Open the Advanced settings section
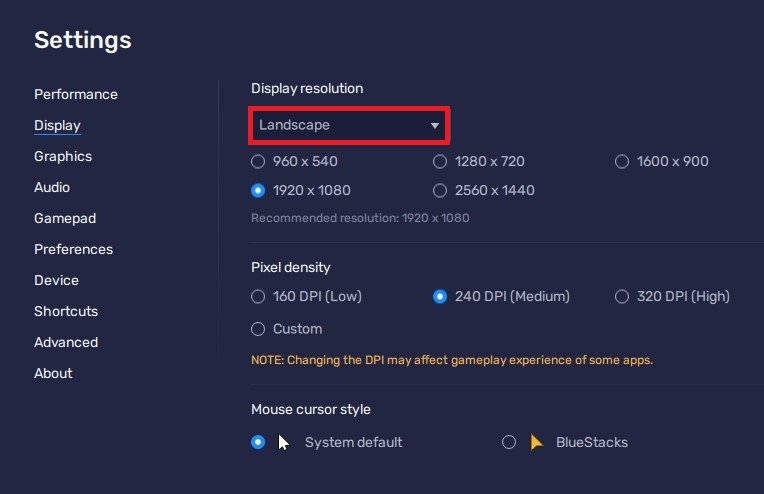Image resolution: width=764 pixels, height=494 pixels. 66,342
